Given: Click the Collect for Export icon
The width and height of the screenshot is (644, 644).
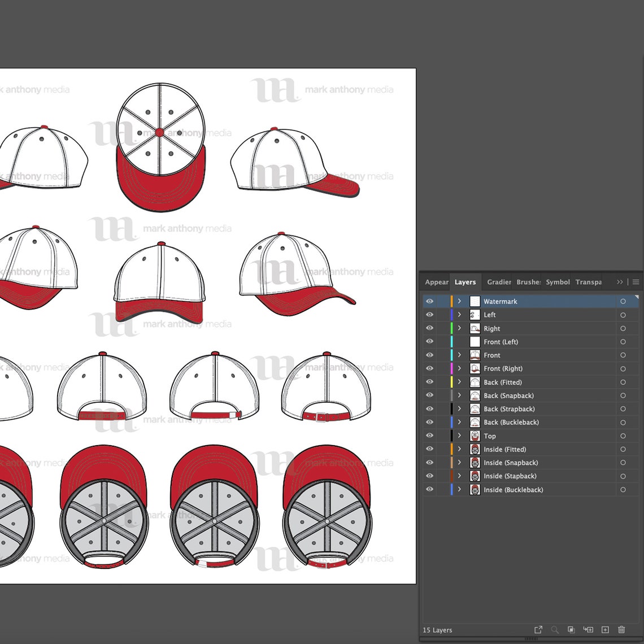Looking at the screenshot, I should 538,629.
